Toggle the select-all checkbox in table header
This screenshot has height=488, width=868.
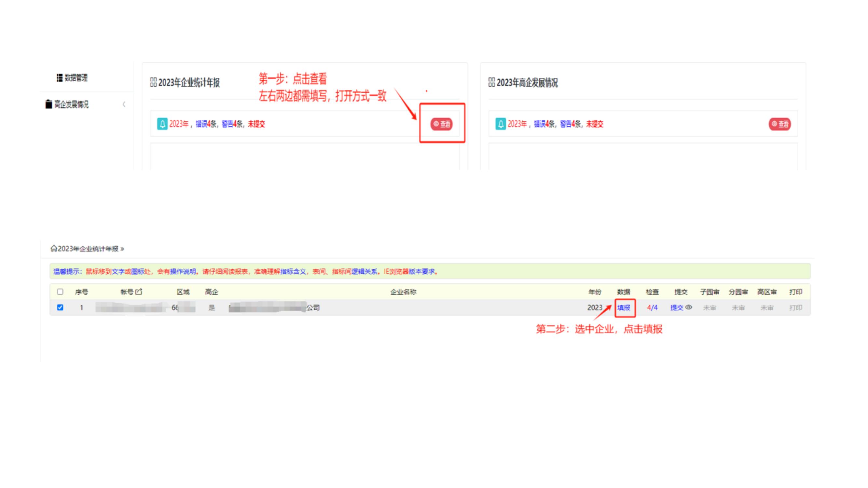tap(60, 291)
